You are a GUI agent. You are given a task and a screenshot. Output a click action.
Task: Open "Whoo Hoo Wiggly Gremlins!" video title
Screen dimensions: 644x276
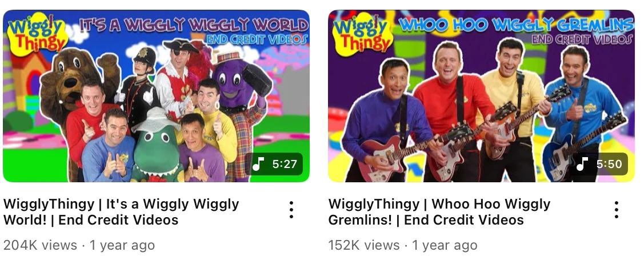(439, 211)
